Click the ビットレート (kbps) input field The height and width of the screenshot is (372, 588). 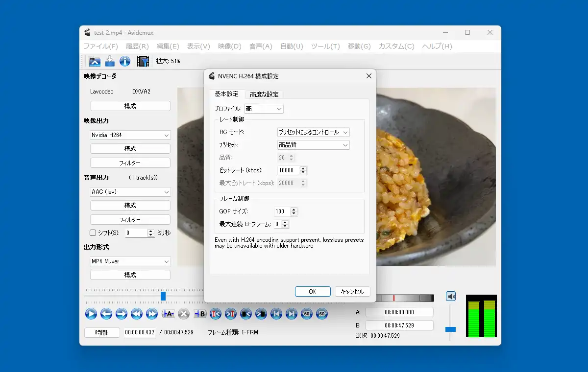pos(288,170)
